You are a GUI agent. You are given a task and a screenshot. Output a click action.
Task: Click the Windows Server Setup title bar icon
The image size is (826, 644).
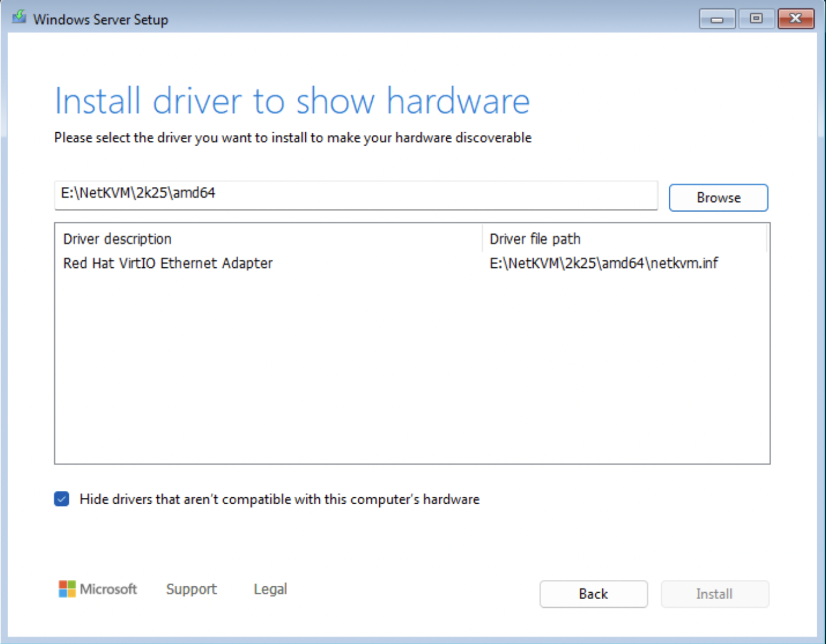point(19,18)
